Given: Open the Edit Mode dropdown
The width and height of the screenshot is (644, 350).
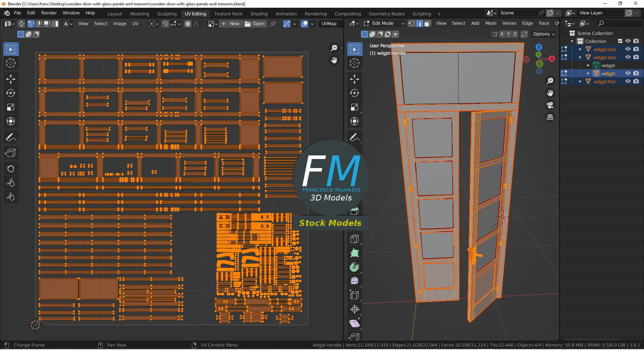Looking at the screenshot, I should 384,23.
